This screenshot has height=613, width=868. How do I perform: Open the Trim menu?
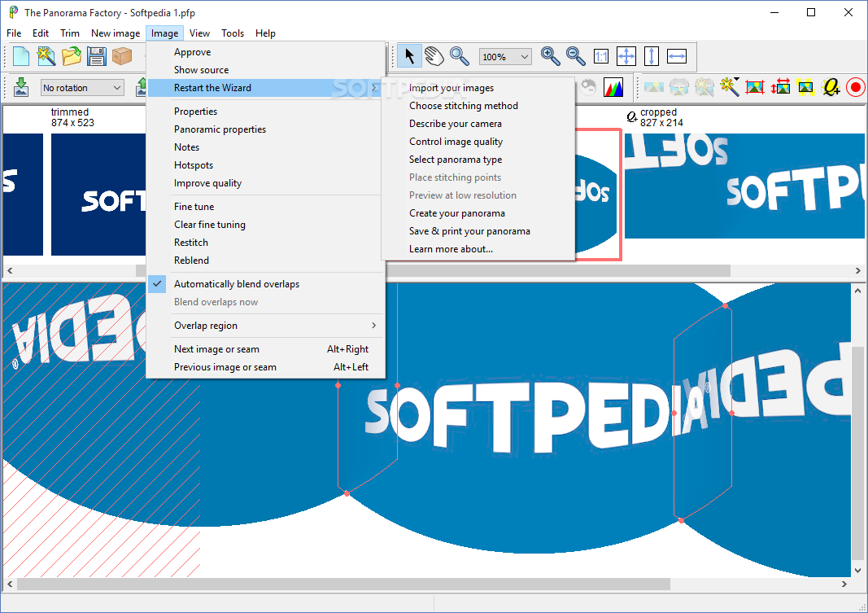[70, 33]
